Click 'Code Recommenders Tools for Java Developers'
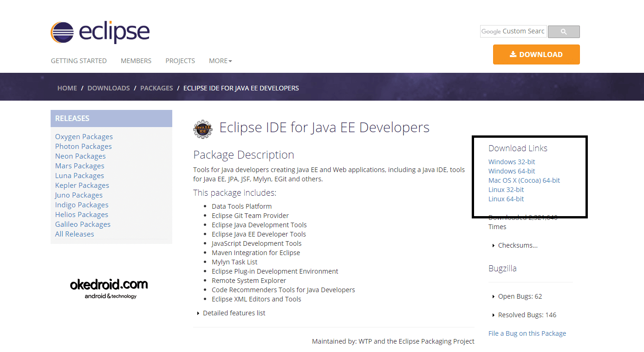The image size is (644, 352). coord(283,290)
